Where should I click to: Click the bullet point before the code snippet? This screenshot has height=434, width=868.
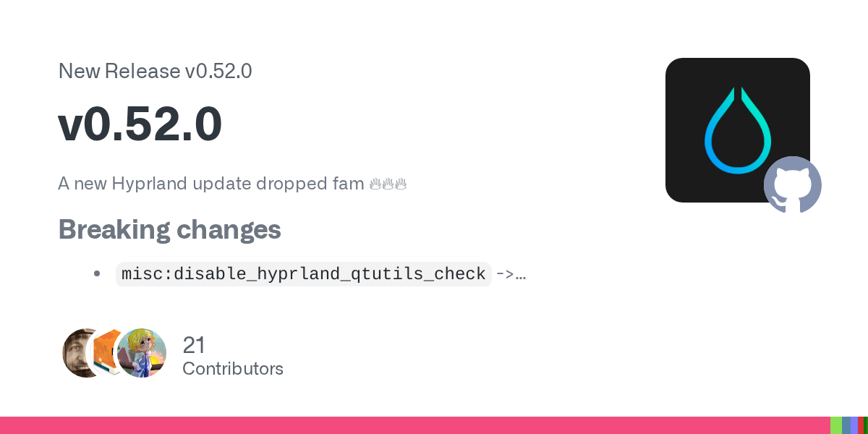tap(97, 274)
